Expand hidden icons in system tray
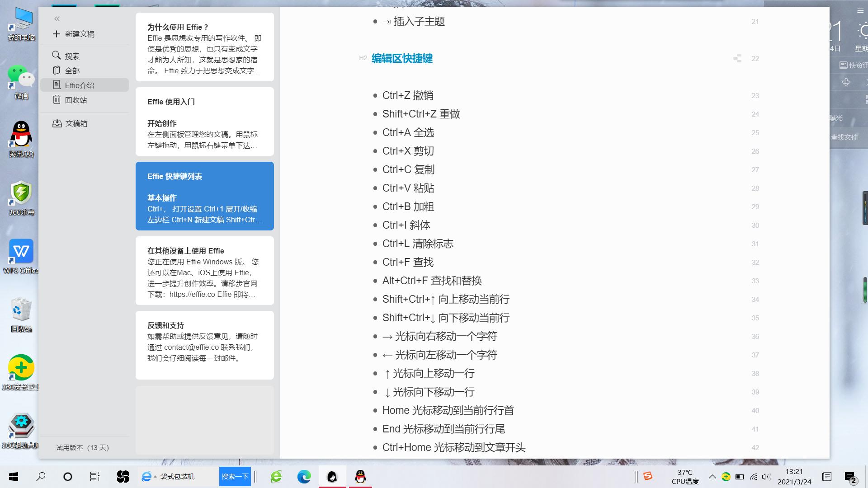The height and width of the screenshot is (488, 868). pos(712,476)
